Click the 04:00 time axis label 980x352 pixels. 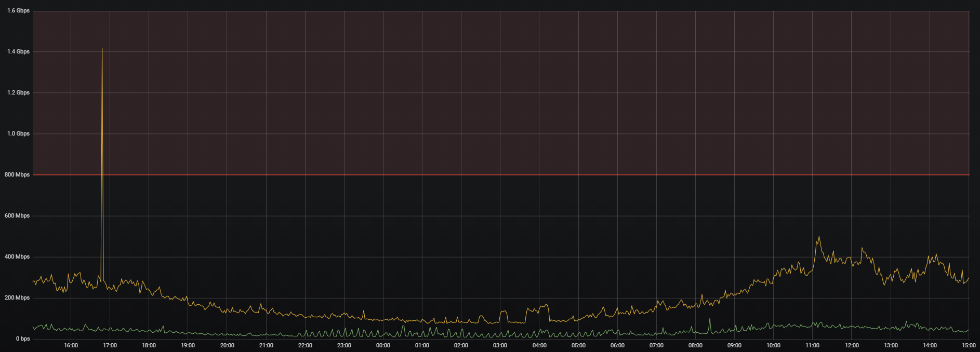click(539, 346)
